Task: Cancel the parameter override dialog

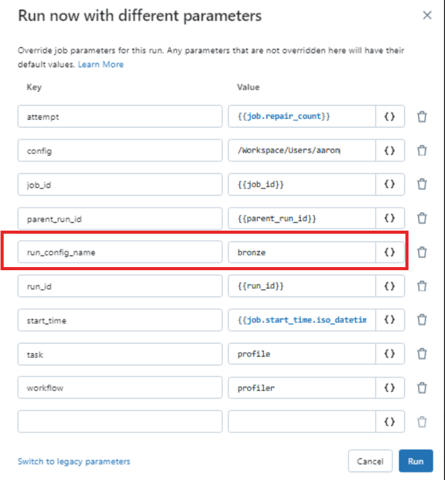Action: tap(370, 461)
